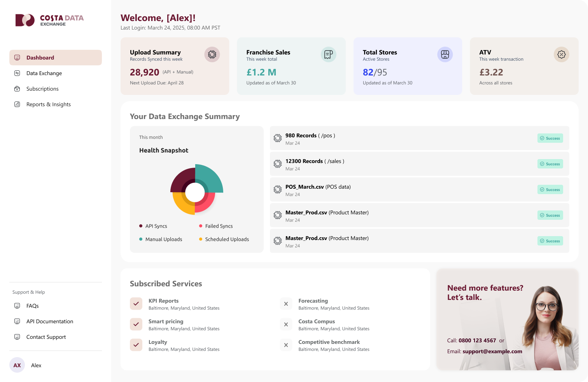
Task: Click the Success badge for 980 Records
Action: coord(550,138)
